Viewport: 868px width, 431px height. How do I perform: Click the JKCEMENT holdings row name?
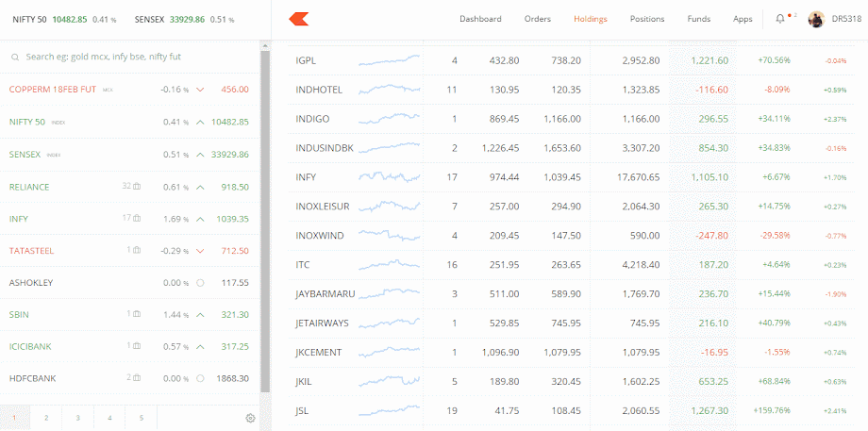318,353
